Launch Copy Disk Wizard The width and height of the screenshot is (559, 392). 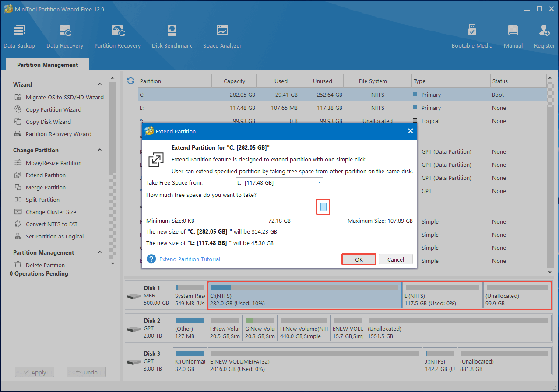(x=42, y=122)
